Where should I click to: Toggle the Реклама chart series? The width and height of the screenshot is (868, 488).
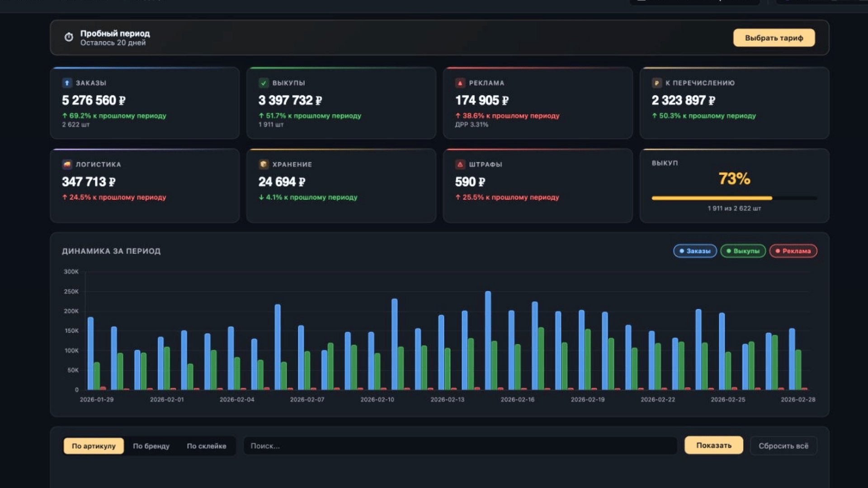[793, 251]
